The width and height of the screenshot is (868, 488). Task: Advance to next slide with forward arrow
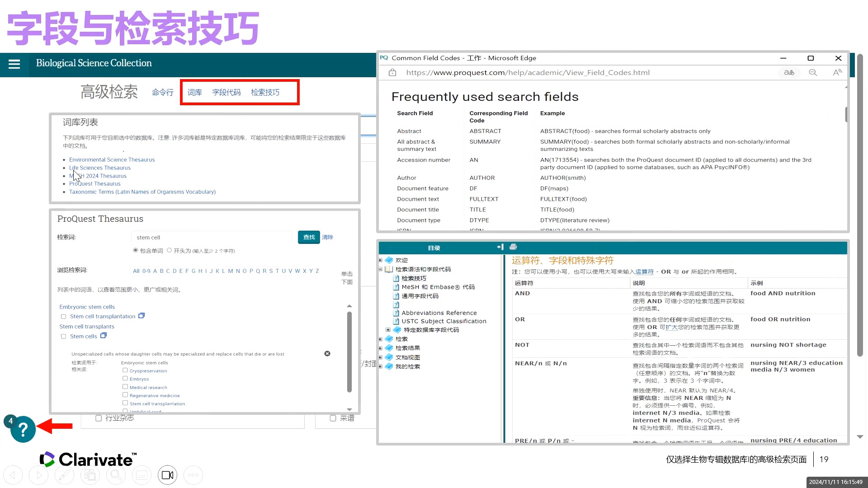38,475
